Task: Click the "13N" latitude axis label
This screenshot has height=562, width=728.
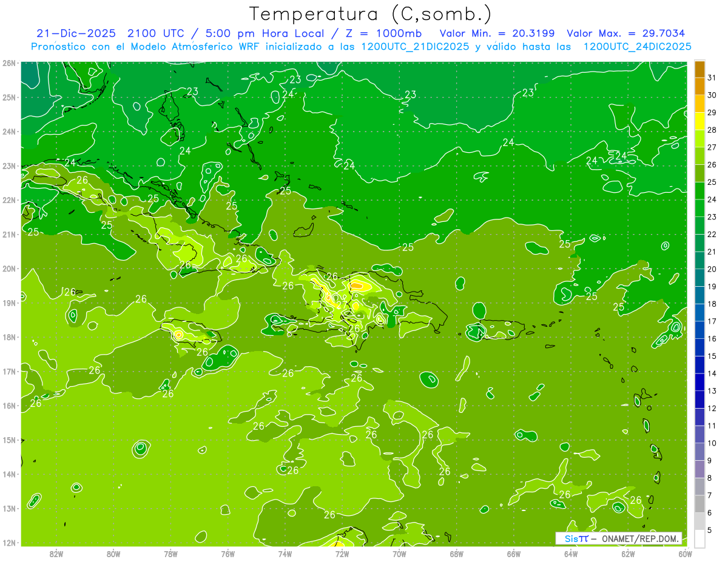Action: click(9, 508)
